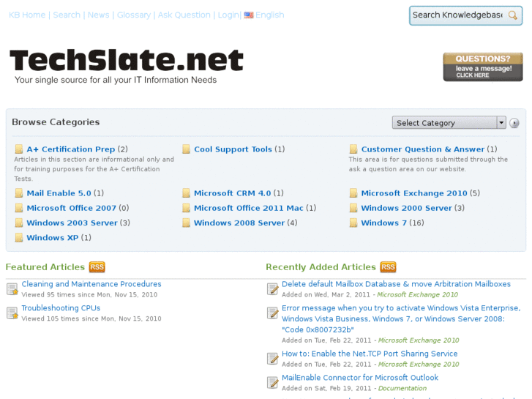Open the Windows 7 category
The image size is (532, 399).
click(384, 223)
